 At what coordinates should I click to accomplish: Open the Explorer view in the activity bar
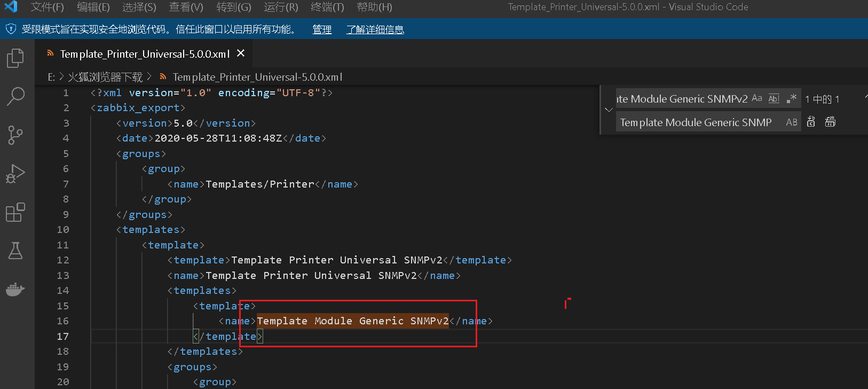[x=15, y=58]
